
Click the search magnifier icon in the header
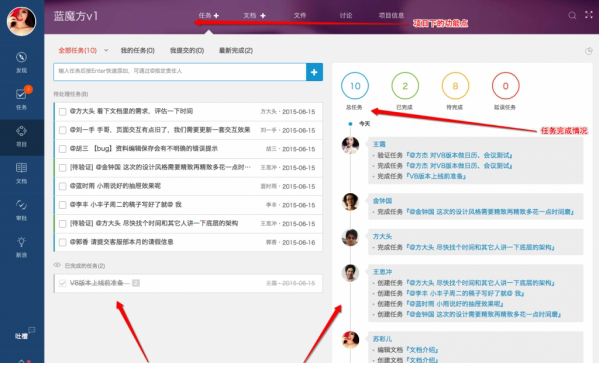[x=572, y=15]
